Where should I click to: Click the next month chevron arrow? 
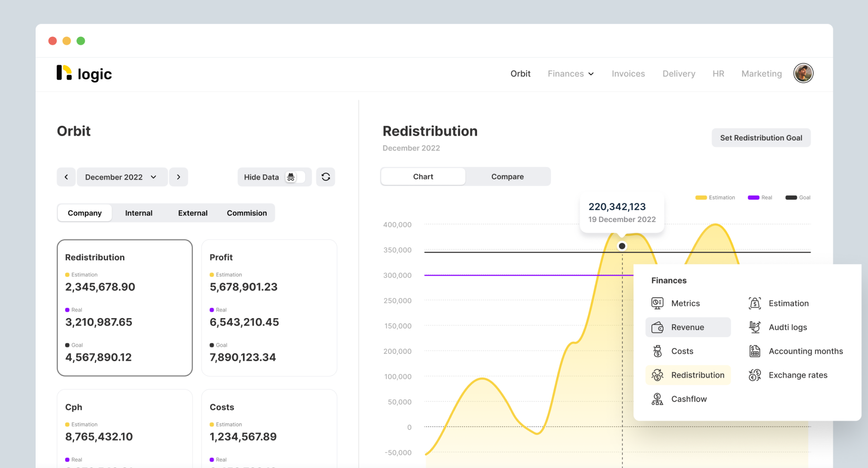179,177
